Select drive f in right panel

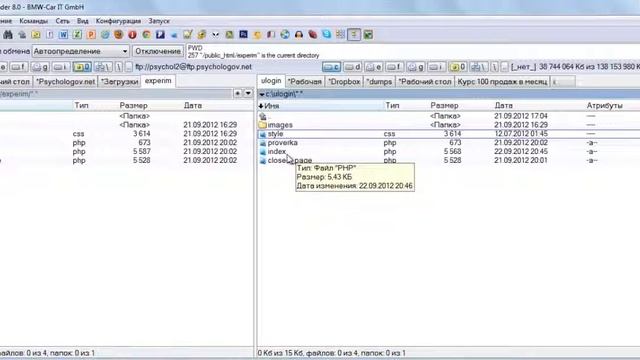click(x=395, y=67)
